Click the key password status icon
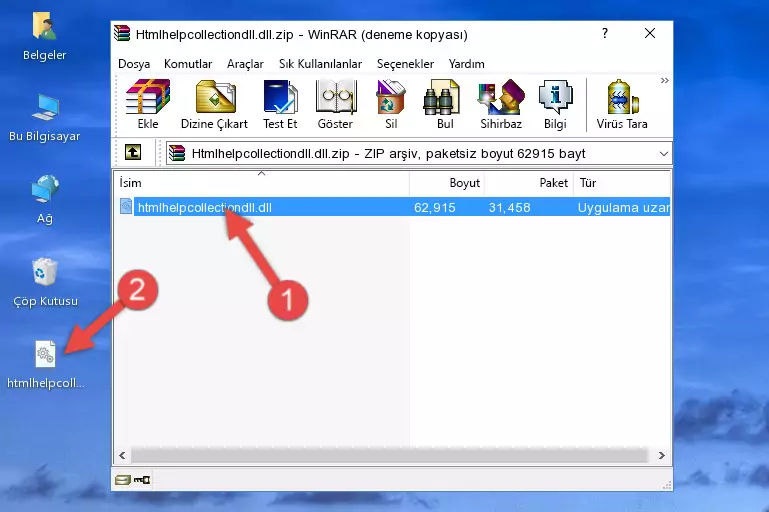This screenshot has width=769, height=512. point(142,480)
